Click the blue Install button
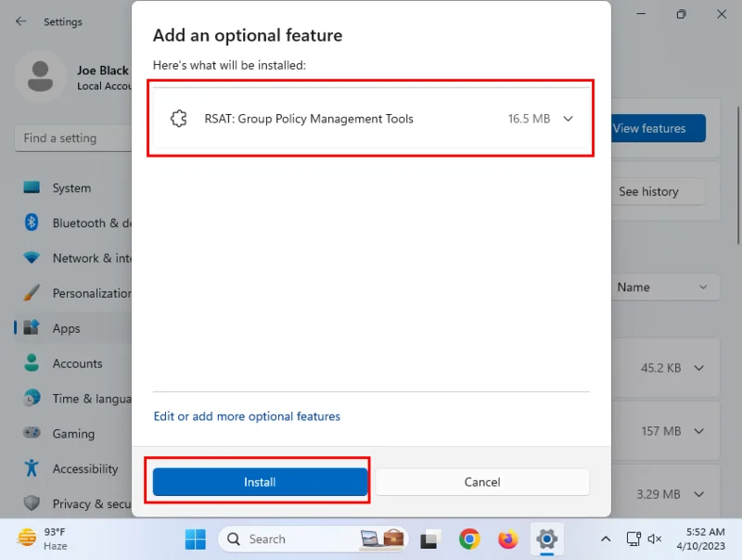Screen dimensions: 742x560 pos(260,482)
